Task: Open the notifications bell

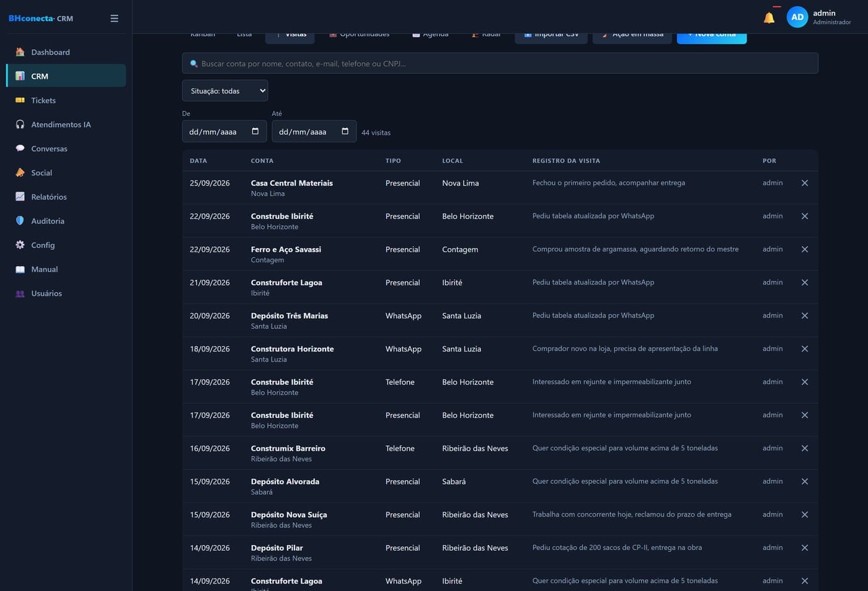Action: coord(769,18)
